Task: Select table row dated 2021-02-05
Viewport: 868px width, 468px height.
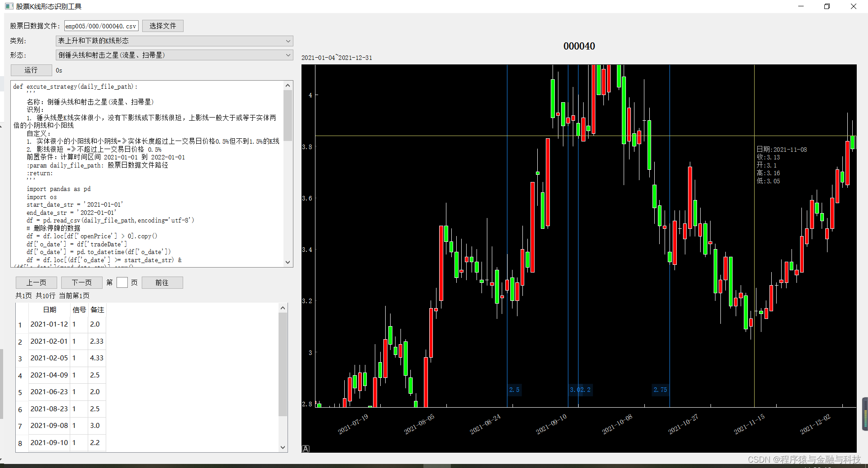Action: (x=61, y=358)
